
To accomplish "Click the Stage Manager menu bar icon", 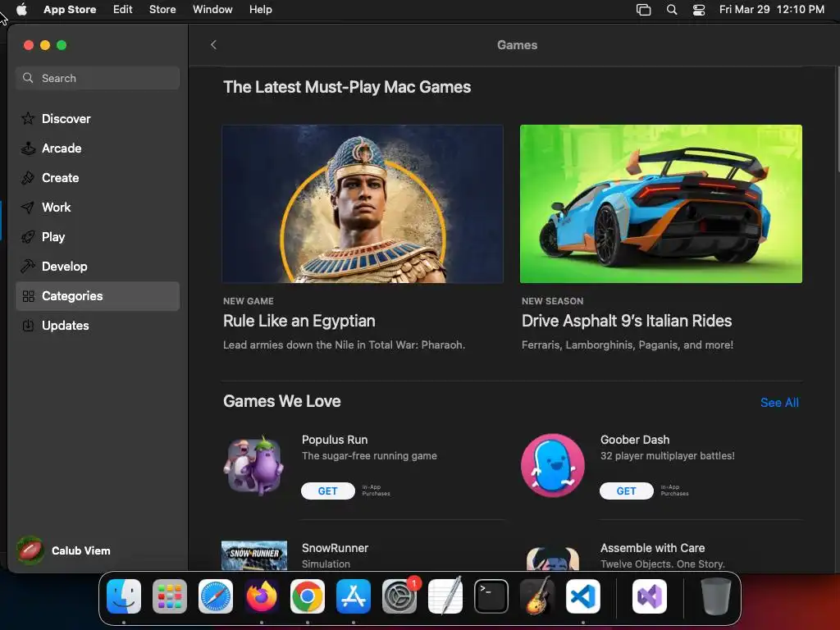I will click(x=643, y=10).
